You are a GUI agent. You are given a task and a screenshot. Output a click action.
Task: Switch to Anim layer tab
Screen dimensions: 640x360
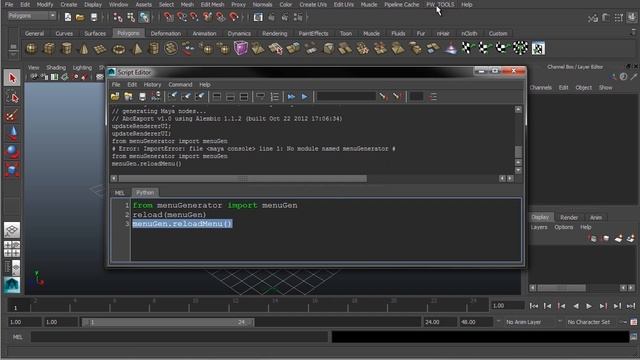(596, 218)
